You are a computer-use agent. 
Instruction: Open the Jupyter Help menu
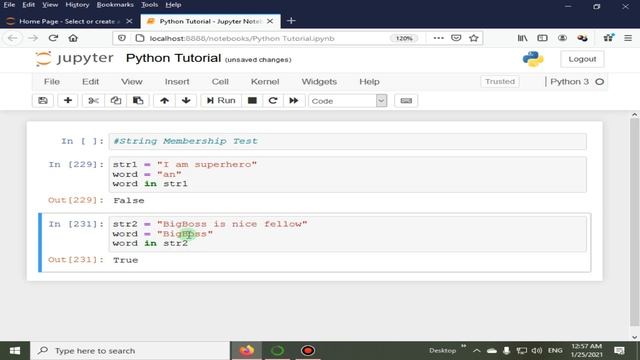coord(369,82)
